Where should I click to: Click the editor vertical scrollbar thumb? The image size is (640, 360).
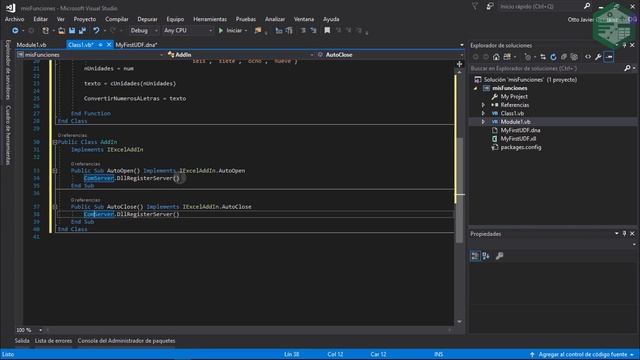(459, 190)
